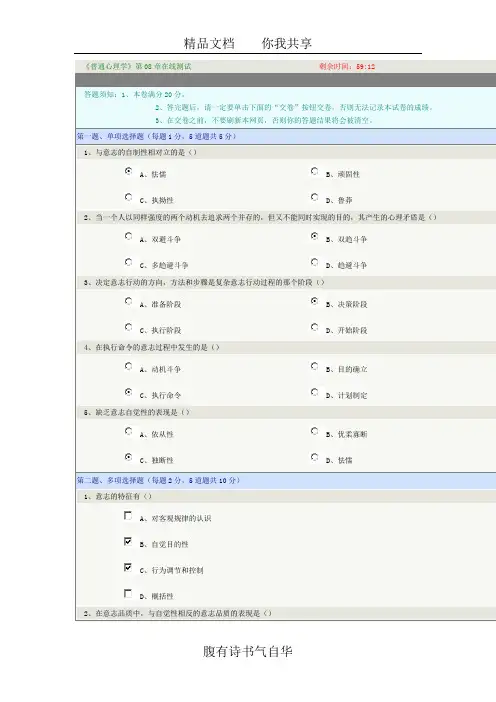Select radio option D 计划制定
The width and height of the screenshot is (496, 702).
315,392
